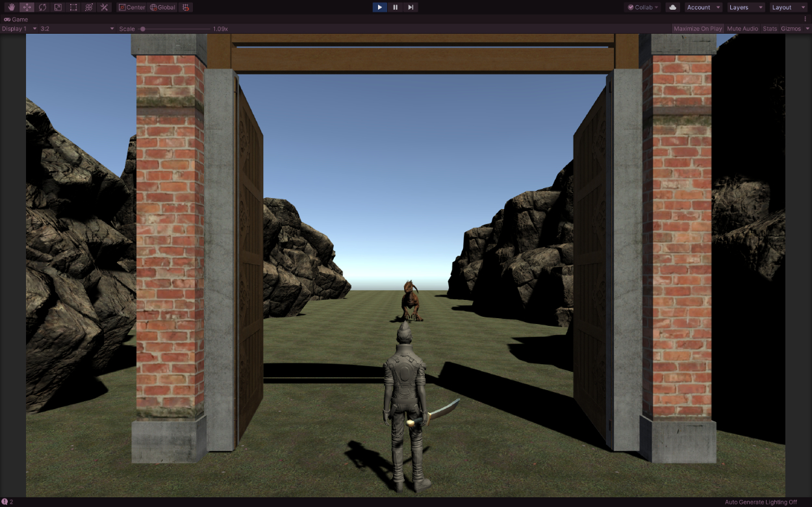The width and height of the screenshot is (812, 507).
Task: Expand the Layers dropdown
Action: (x=746, y=7)
